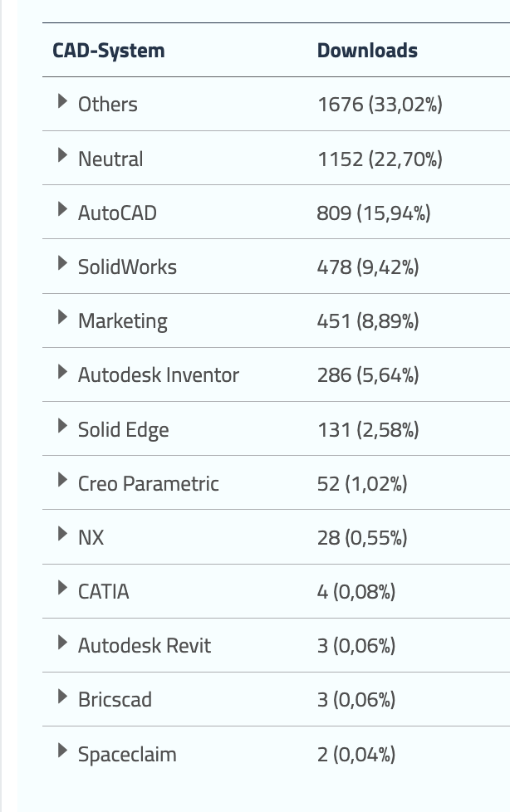Expand the Creo Parametric row arrow
The image size is (510, 812).
[x=63, y=480]
